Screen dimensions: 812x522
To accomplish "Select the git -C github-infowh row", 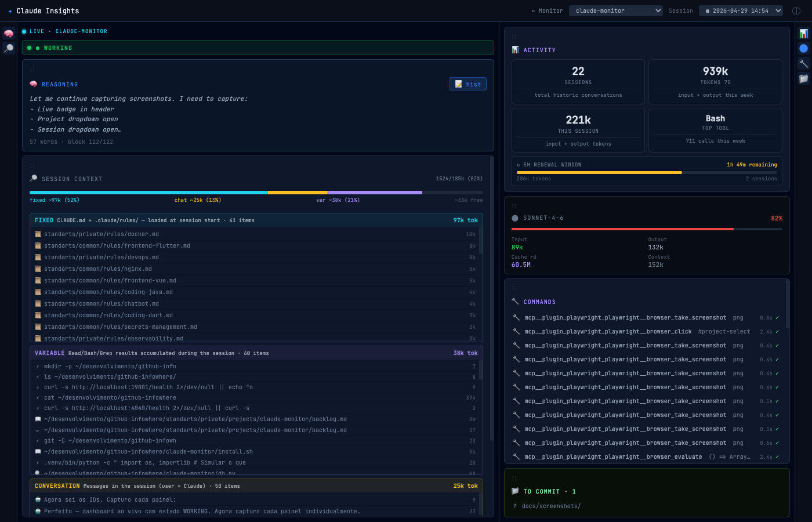I will pyautogui.click(x=255, y=441).
